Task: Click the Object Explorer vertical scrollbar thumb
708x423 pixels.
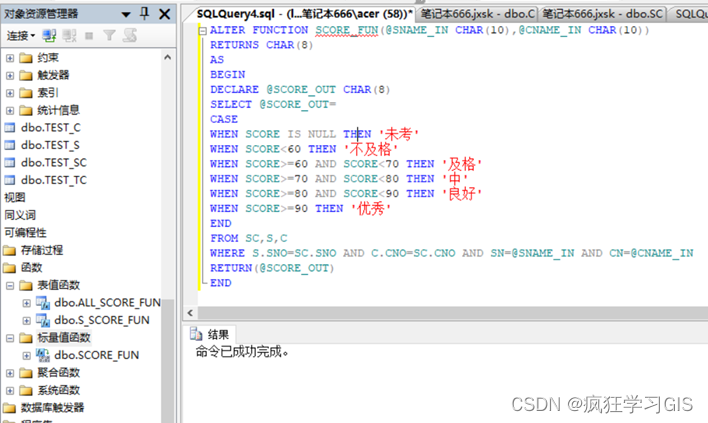Action: tap(168, 361)
